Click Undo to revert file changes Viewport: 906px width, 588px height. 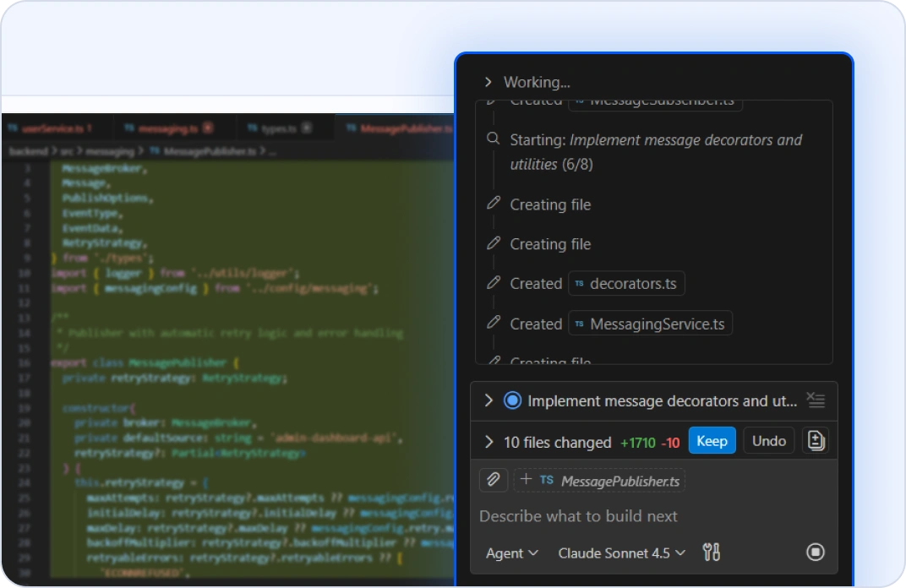click(768, 441)
